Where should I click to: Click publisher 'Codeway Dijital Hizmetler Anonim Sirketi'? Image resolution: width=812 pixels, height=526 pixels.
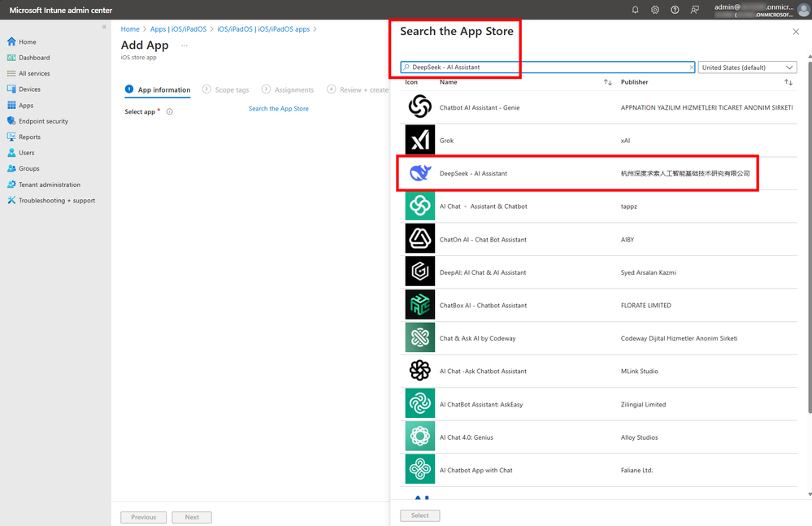pos(679,338)
